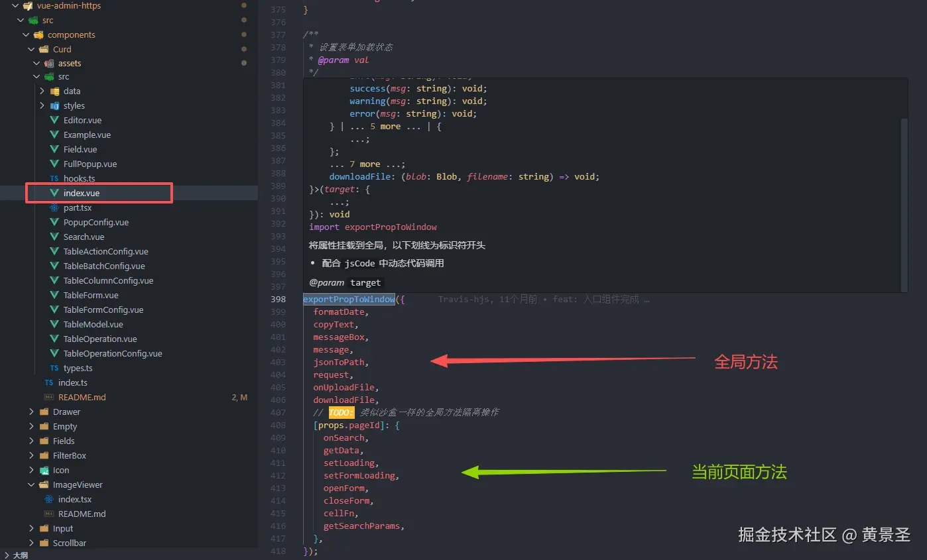Collapse the Curd folder
The image size is (927, 560).
pos(31,49)
